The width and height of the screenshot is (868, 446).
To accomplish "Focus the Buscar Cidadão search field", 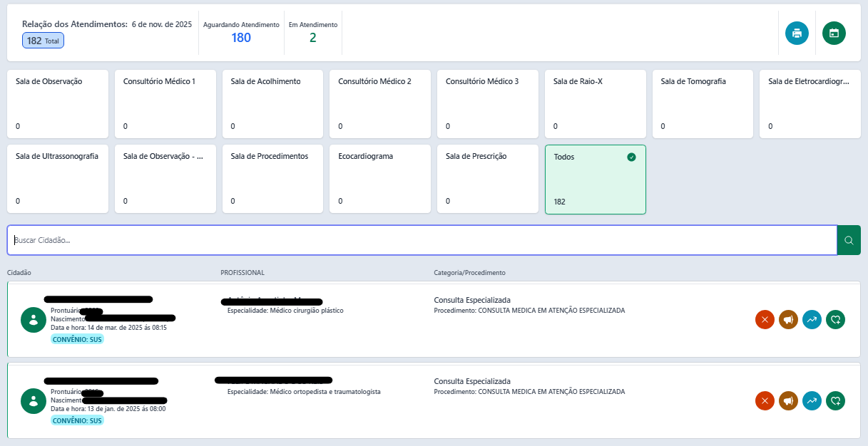I will coord(422,240).
